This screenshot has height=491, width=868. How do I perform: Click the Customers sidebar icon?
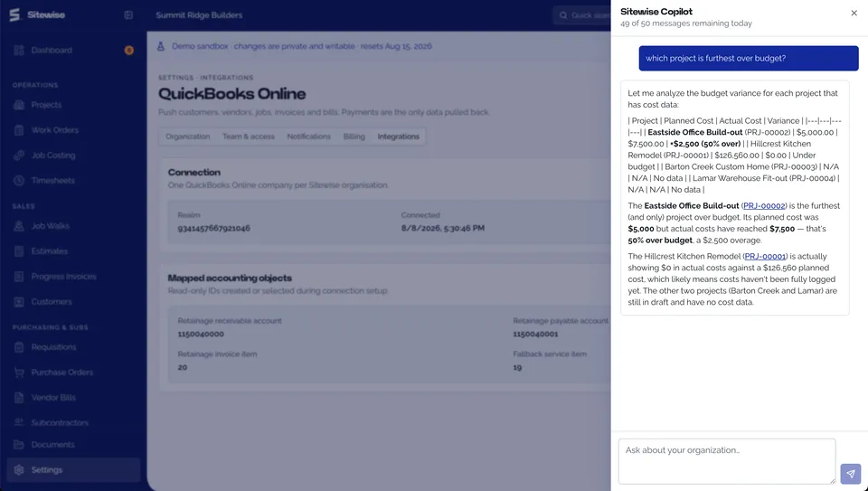coord(19,302)
